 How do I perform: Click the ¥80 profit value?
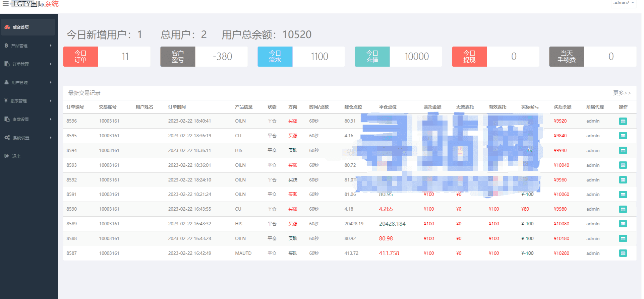point(525,209)
